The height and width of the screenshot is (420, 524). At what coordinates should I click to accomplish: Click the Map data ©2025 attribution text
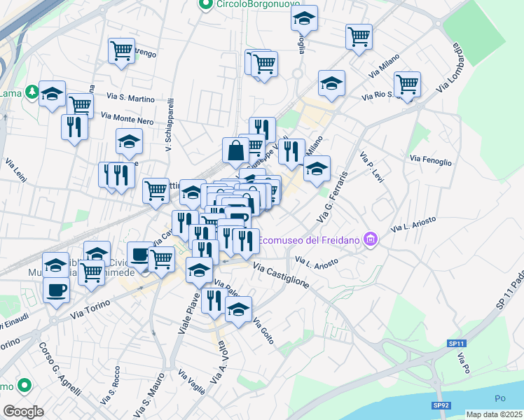495,414
